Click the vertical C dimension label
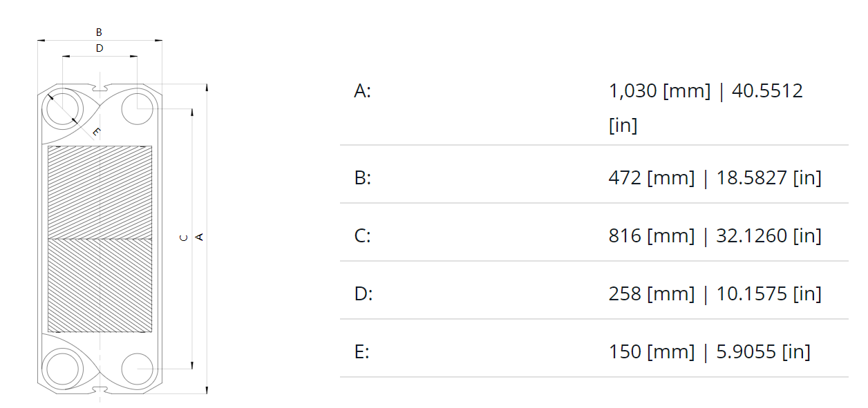The height and width of the screenshot is (408, 868). click(183, 237)
